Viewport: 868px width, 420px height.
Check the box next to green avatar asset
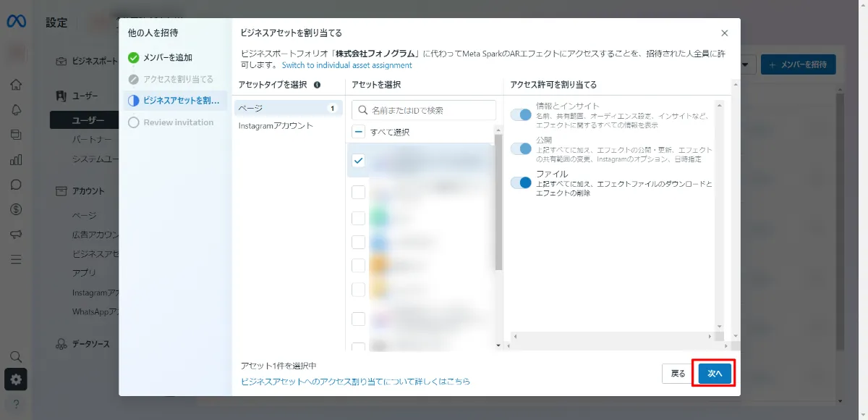coord(358,218)
